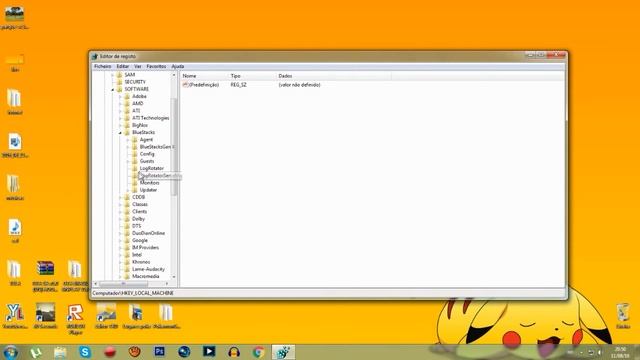Select the Khronos key

coord(141,262)
